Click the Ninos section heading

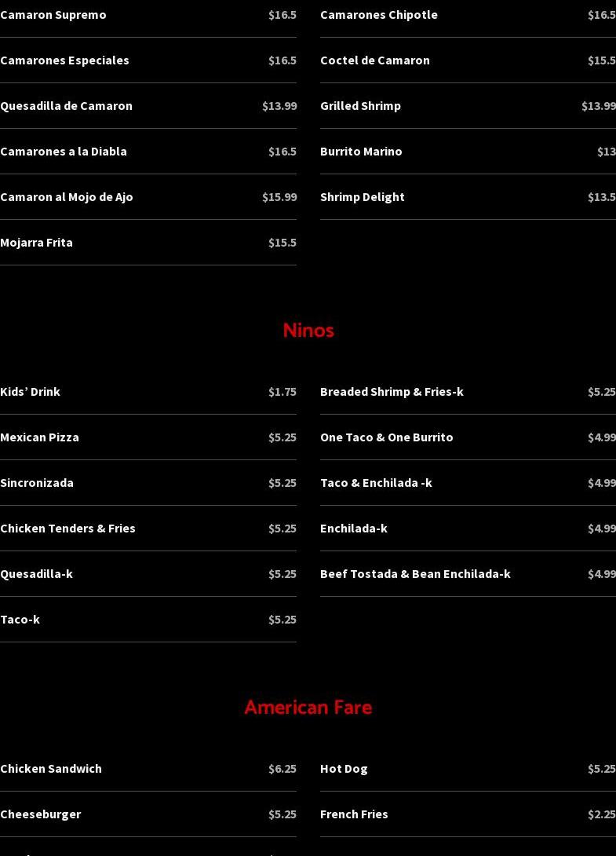tap(308, 331)
